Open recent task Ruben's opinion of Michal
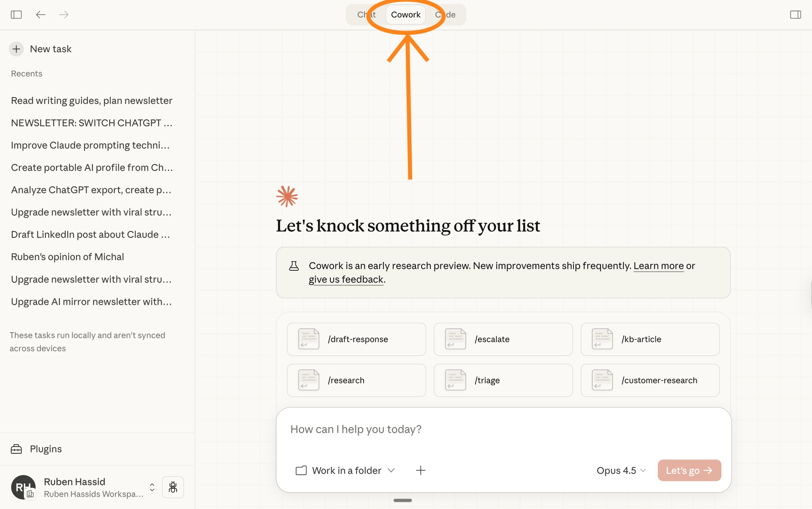Screen dimensions: 812x509 click(68, 257)
